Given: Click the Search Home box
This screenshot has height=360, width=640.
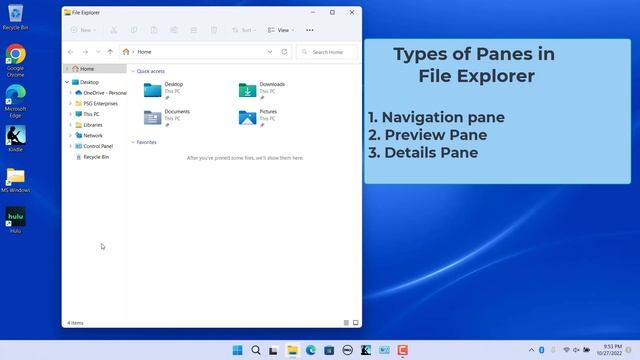Looking at the screenshot, I should click(x=327, y=52).
